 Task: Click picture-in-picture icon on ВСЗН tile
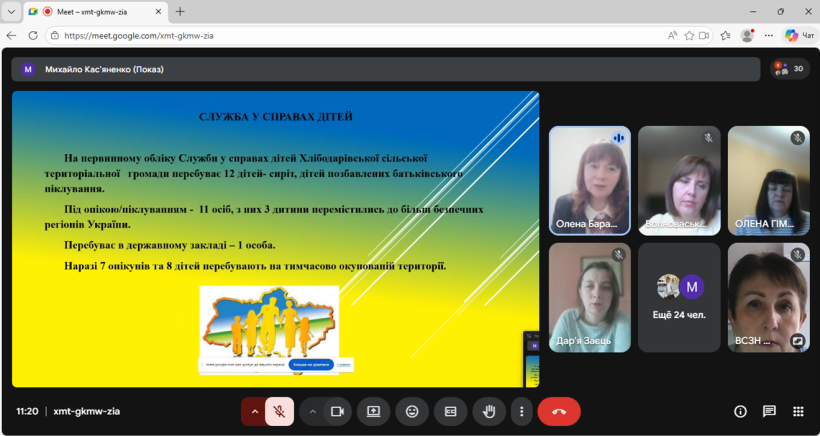click(798, 340)
